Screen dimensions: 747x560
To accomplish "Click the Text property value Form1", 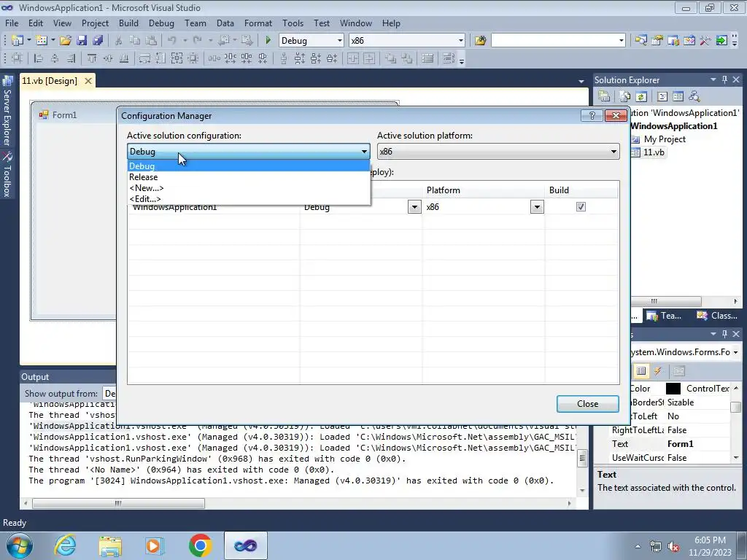I will 681,444.
